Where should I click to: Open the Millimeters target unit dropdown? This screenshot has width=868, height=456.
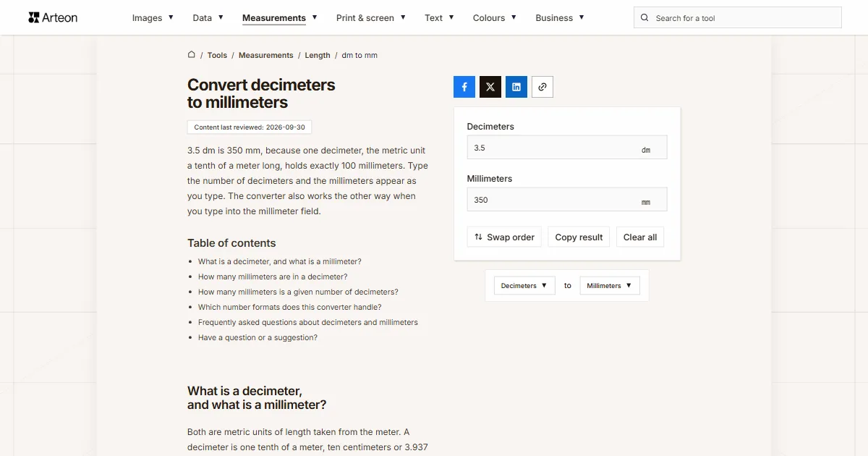(610, 286)
